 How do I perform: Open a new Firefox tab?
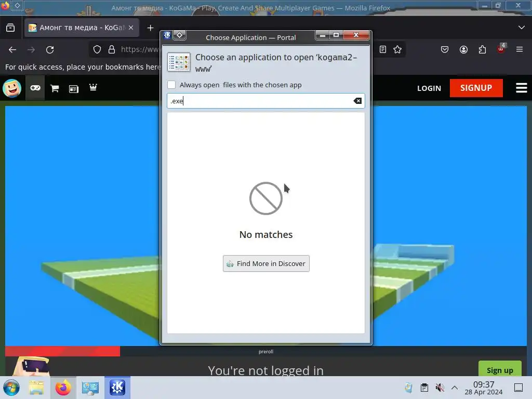(x=150, y=28)
